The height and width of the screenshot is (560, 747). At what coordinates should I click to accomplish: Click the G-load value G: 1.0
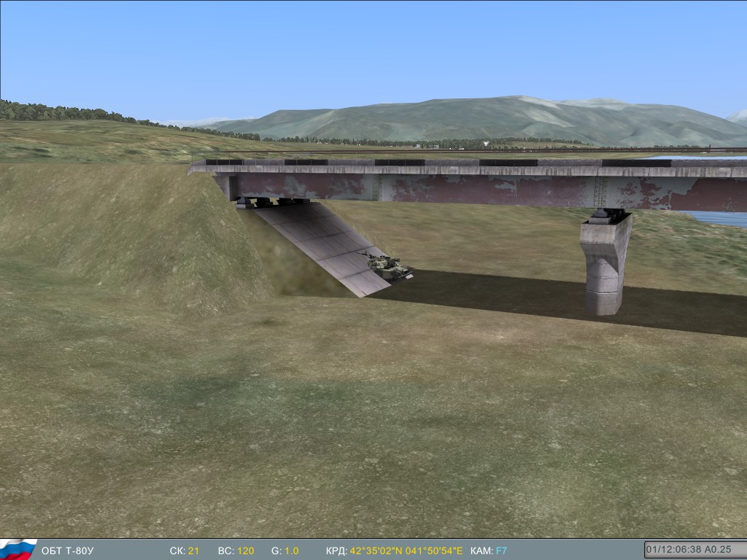pyautogui.click(x=285, y=551)
